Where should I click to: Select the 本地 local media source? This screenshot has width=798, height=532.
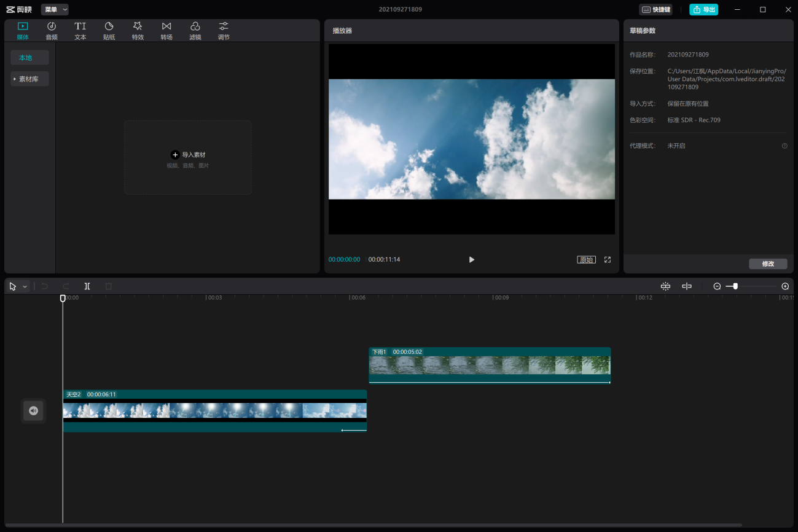(x=29, y=58)
